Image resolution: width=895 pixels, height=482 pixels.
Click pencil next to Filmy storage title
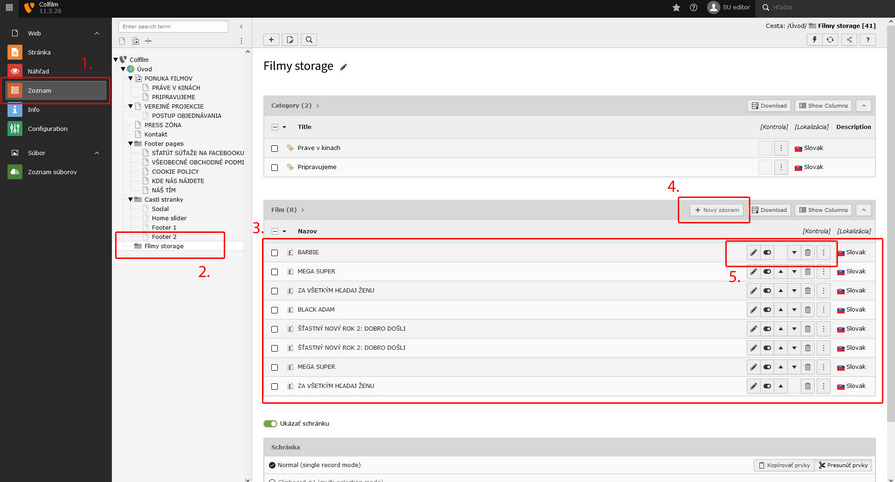(x=344, y=67)
